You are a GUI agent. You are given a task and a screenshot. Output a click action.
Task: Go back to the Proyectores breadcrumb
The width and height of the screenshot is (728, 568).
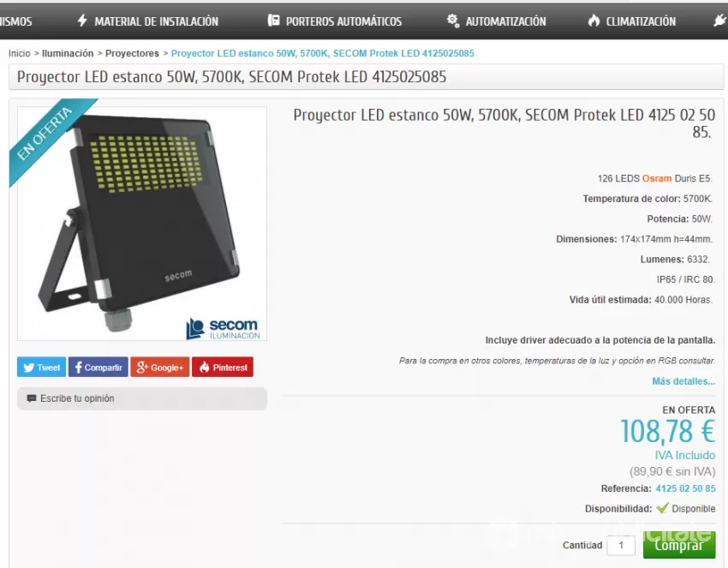(132, 53)
